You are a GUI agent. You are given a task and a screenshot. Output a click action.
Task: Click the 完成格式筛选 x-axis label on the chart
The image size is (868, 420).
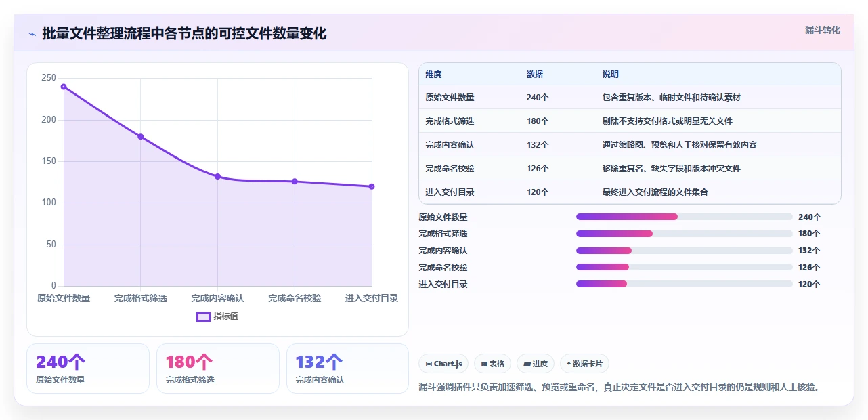141,298
